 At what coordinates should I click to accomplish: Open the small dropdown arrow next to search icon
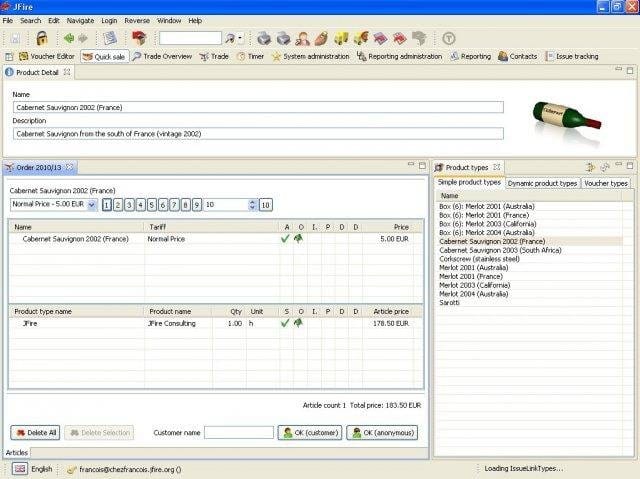coord(240,39)
